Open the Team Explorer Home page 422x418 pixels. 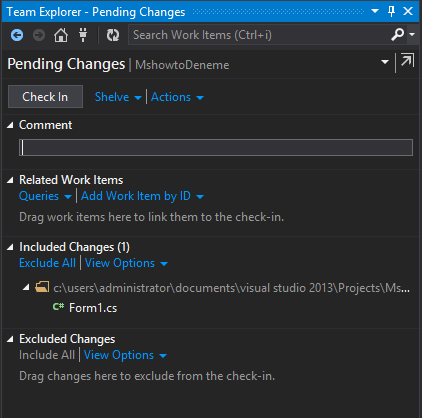(61, 35)
